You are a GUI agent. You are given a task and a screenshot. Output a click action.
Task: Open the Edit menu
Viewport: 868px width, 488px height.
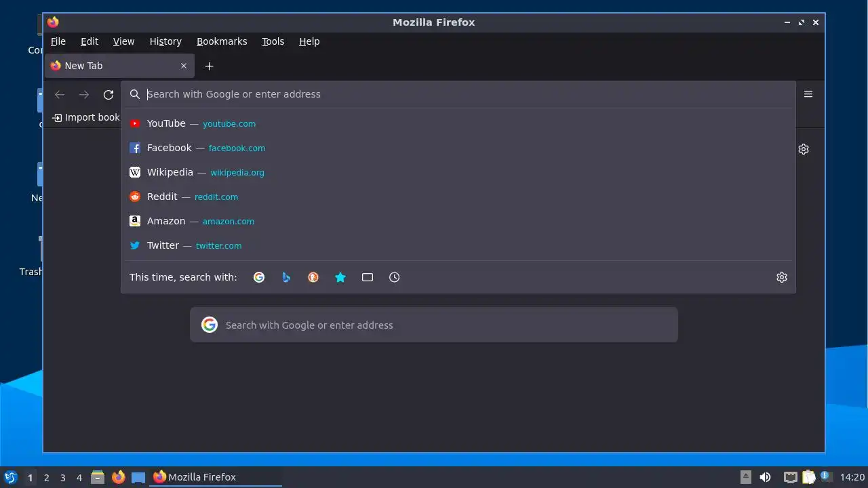[90, 41]
